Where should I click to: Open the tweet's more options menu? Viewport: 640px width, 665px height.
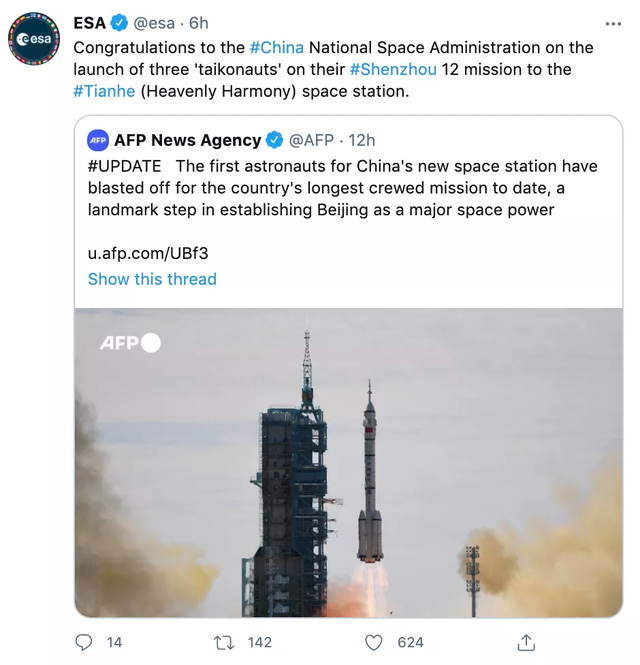coord(613,24)
